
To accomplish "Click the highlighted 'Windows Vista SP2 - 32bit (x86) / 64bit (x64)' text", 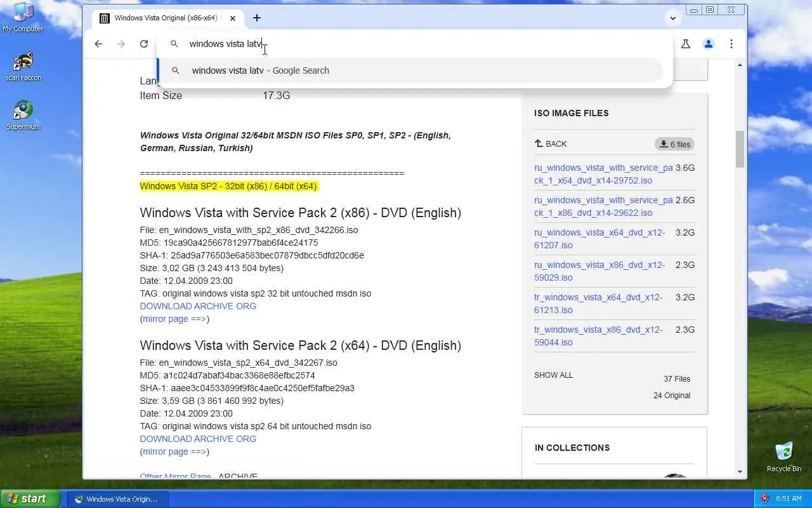I will tap(228, 186).
